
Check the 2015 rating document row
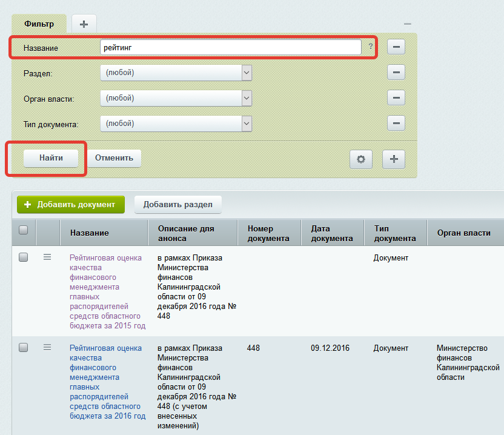pos(24,257)
